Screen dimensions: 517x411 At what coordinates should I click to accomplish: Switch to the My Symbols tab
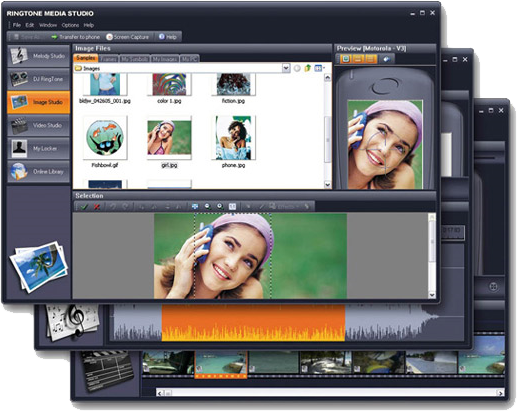tap(135, 59)
